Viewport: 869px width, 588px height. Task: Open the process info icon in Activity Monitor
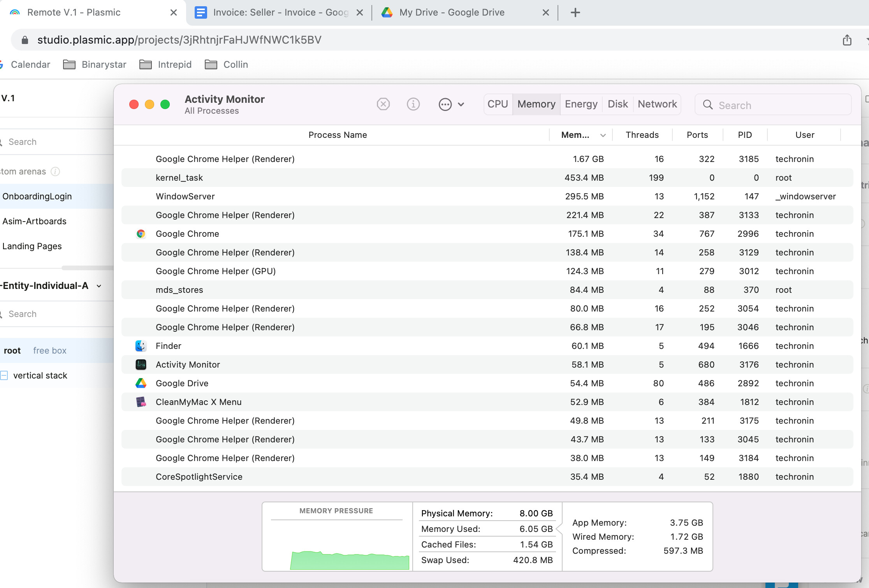pyautogui.click(x=413, y=104)
